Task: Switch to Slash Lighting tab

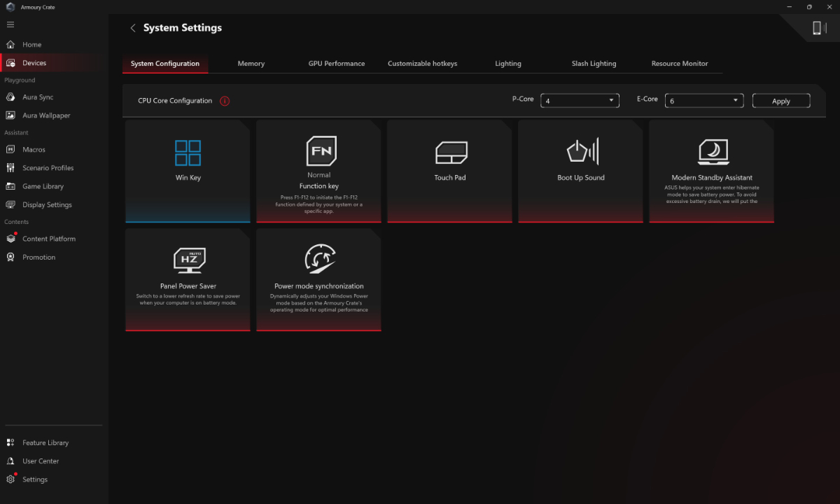Action: point(594,64)
